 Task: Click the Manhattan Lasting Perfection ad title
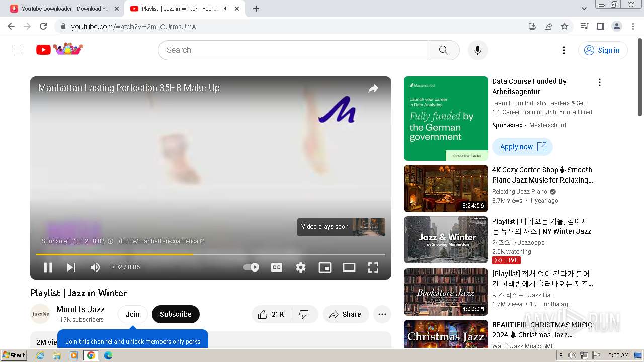(129, 88)
